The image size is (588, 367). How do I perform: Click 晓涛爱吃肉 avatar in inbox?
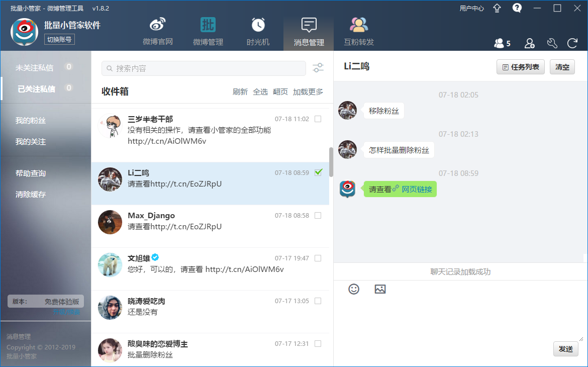point(110,308)
